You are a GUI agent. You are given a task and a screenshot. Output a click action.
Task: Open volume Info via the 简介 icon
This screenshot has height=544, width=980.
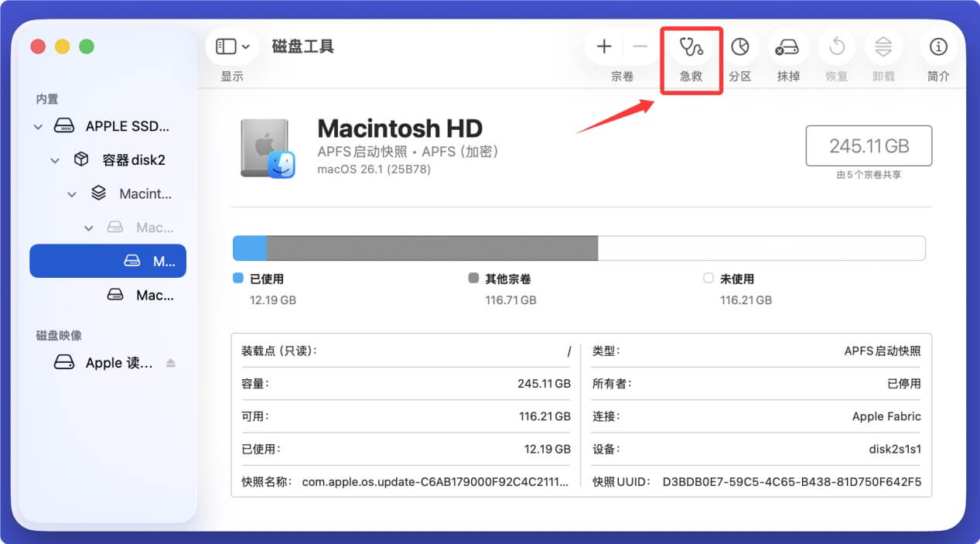pyautogui.click(x=937, y=46)
